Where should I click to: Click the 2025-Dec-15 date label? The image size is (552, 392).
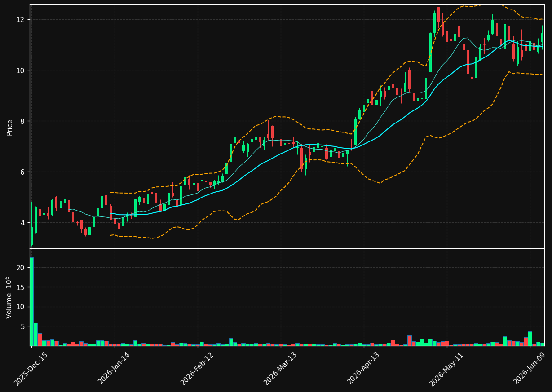click(31, 369)
